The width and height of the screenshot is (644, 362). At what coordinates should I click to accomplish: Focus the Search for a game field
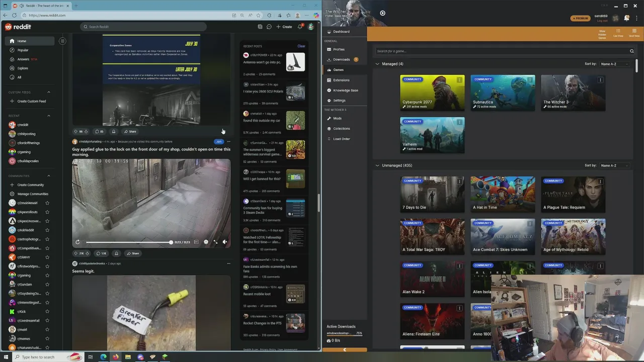tap(503, 51)
